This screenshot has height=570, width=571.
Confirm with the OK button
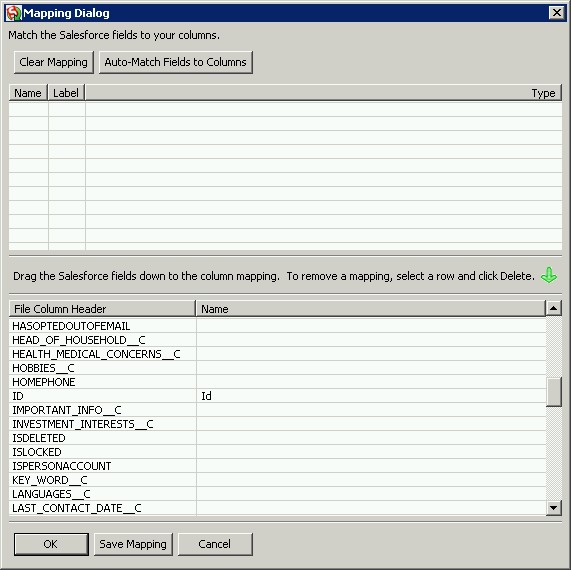51,544
